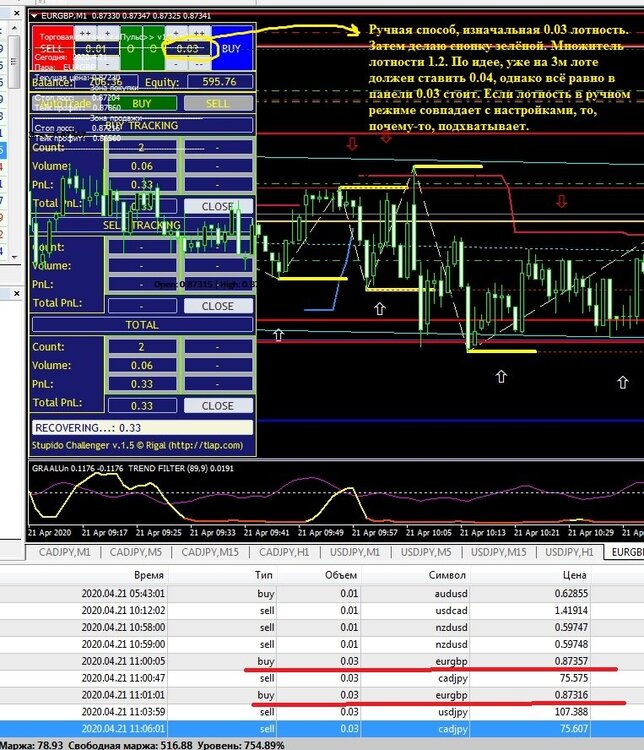
Task: Switch to USDJPY,M1 chart tab
Action: pos(355,552)
